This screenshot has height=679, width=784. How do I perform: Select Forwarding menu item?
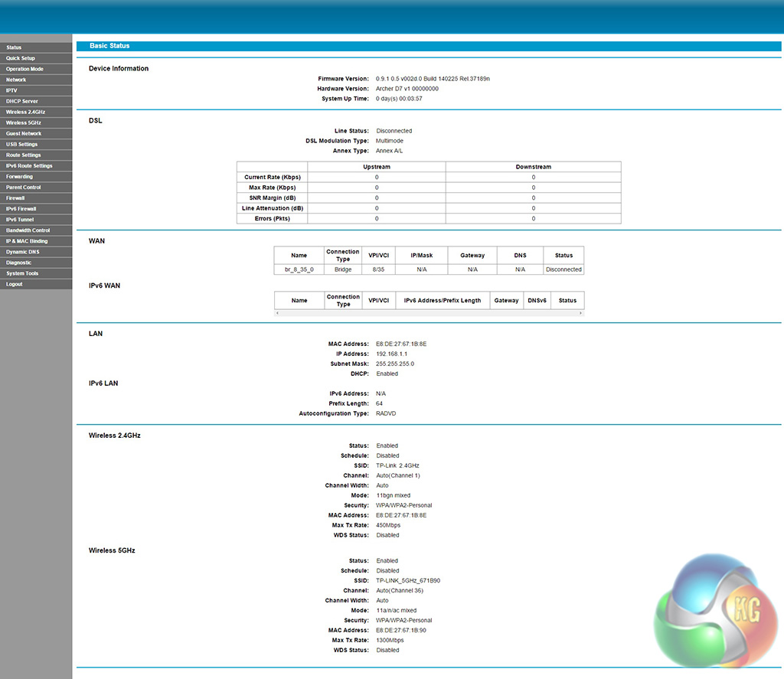pyautogui.click(x=20, y=176)
